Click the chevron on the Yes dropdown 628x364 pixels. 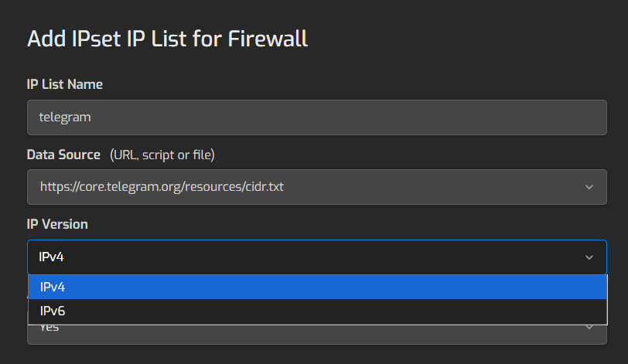[x=589, y=328]
